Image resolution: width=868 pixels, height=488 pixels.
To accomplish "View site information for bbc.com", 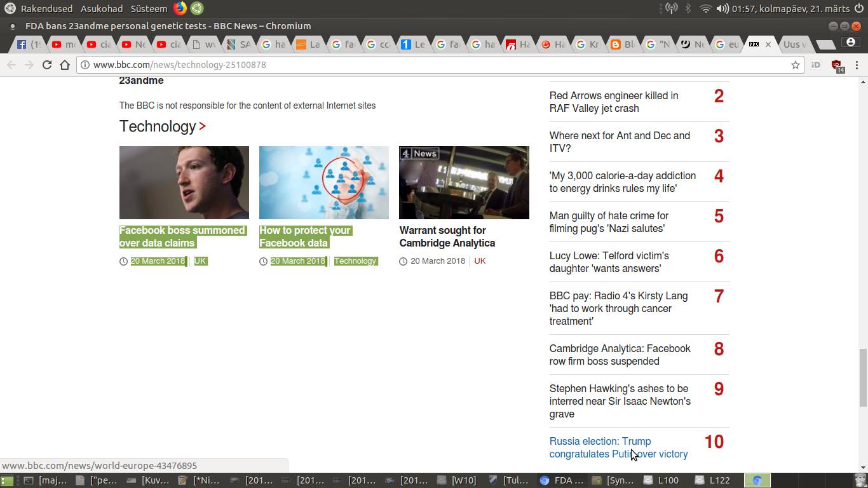I will [85, 65].
